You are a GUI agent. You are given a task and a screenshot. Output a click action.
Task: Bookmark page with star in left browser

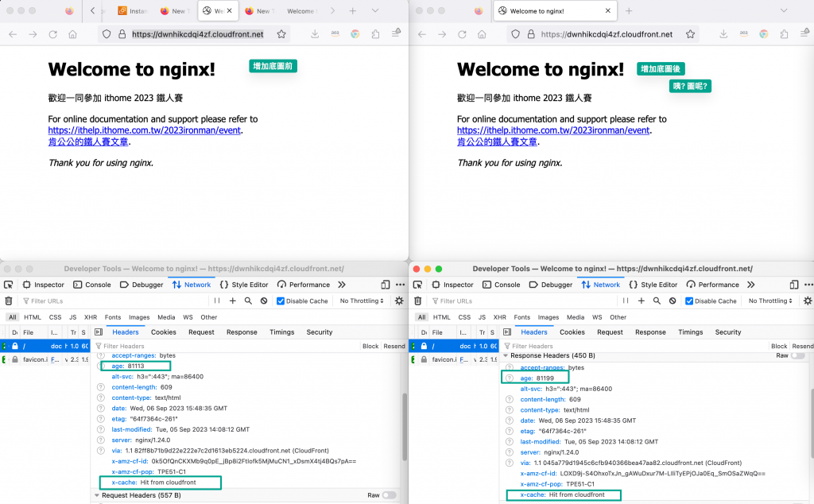point(281,34)
